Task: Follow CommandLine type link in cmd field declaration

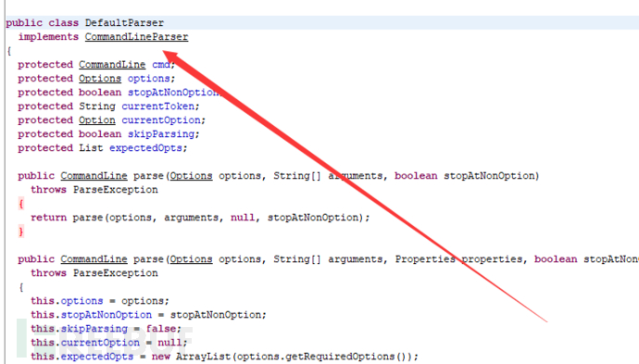Action: pyautogui.click(x=112, y=65)
